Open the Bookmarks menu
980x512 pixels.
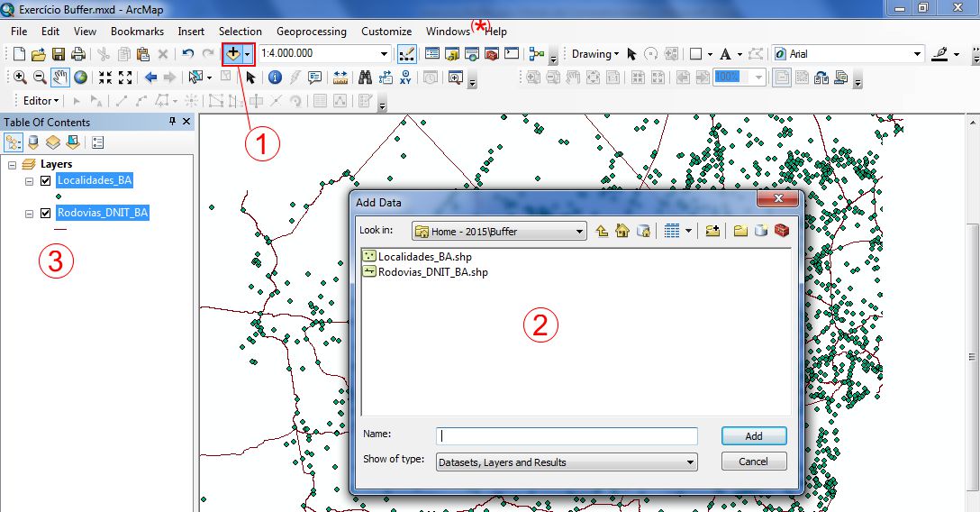pyautogui.click(x=137, y=32)
